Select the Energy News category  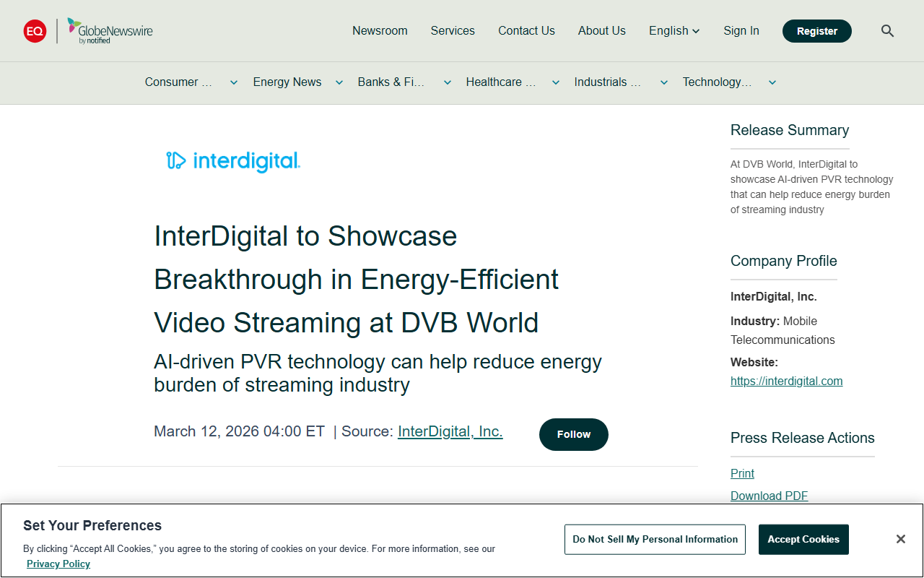coord(287,82)
